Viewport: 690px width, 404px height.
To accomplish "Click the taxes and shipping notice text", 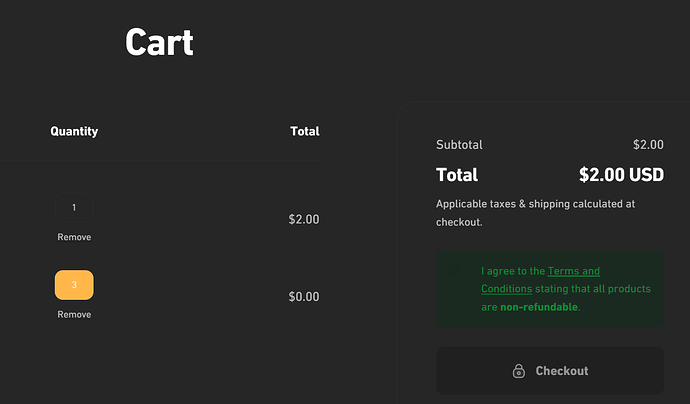I will click(536, 213).
